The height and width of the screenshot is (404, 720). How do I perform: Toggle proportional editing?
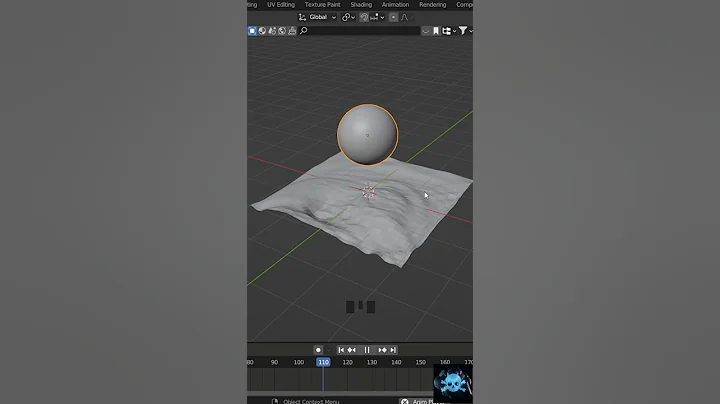point(393,17)
